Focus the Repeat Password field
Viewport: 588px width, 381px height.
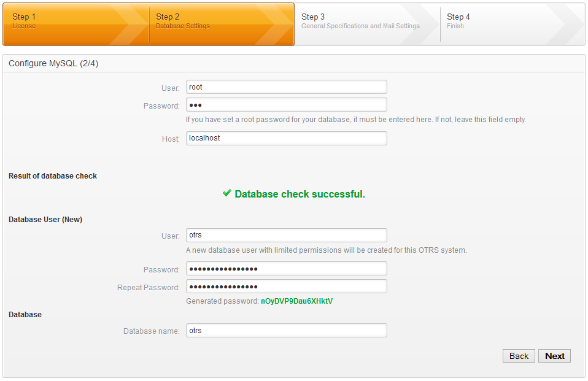pyautogui.click(x=286, y=287)
